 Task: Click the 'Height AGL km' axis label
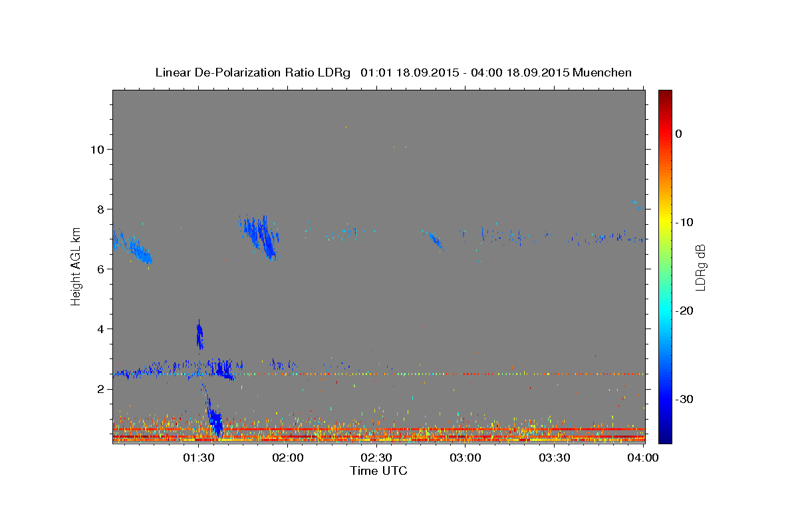(76, 266)
